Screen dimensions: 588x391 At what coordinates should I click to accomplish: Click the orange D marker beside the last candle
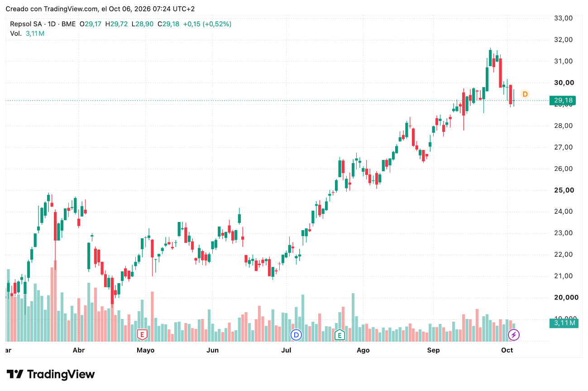click(x=525, y=94)
